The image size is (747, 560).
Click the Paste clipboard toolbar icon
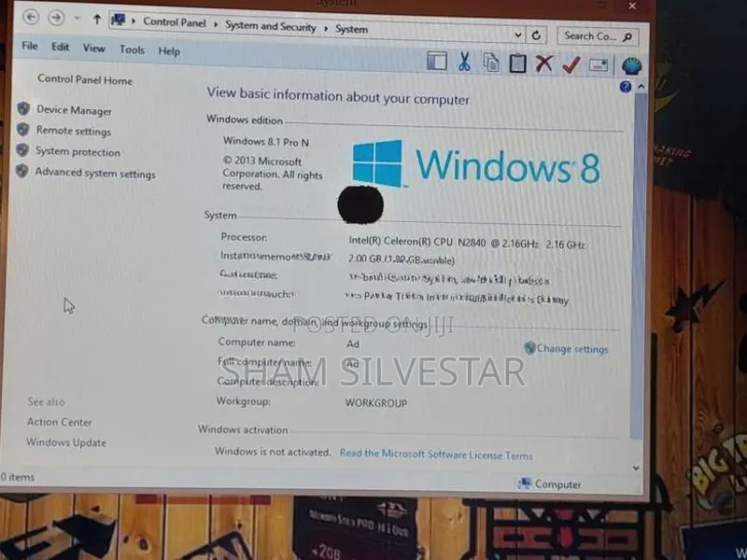[x=517, y=63]
